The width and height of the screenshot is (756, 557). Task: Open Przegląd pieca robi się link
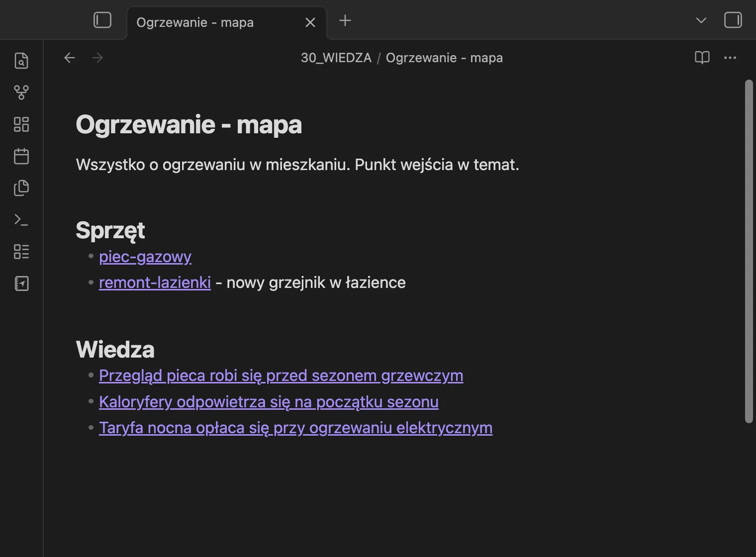coord(281,376)
